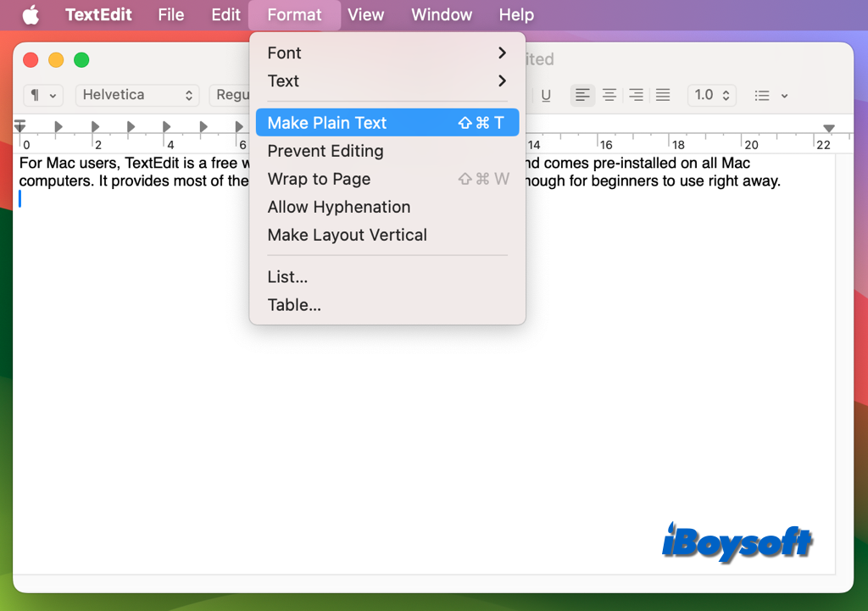The image size is (868, 611).
Task: Expand the Text submenu
Action: [387, 81]
